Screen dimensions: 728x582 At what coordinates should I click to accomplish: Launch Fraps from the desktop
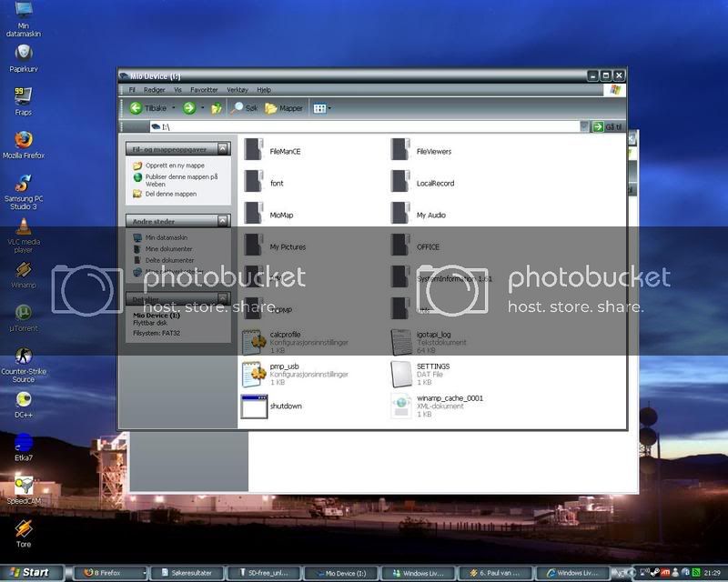pos(24,101)
